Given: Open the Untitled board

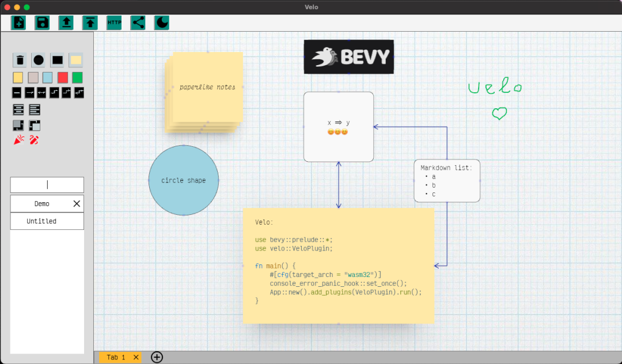Looking at the screenshot, I should click(x=47, y=221).
